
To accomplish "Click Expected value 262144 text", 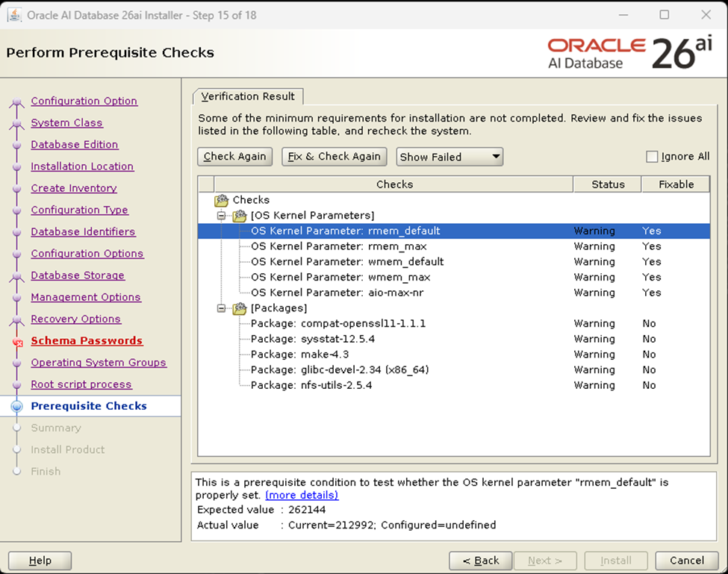I will (x=261, y=510).
